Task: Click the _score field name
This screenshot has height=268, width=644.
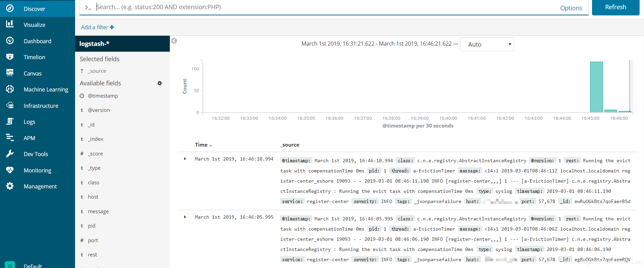Action: pos(95,154)
